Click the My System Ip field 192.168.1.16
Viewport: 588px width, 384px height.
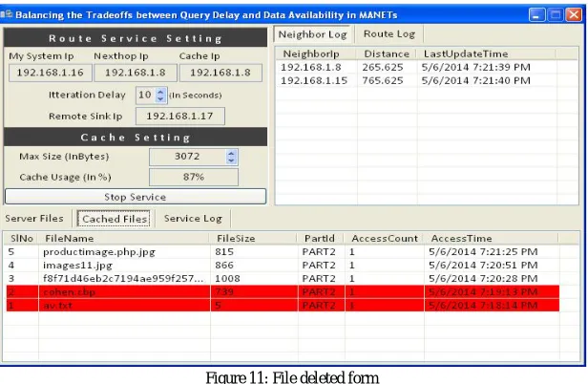click(x=51, y=73)
